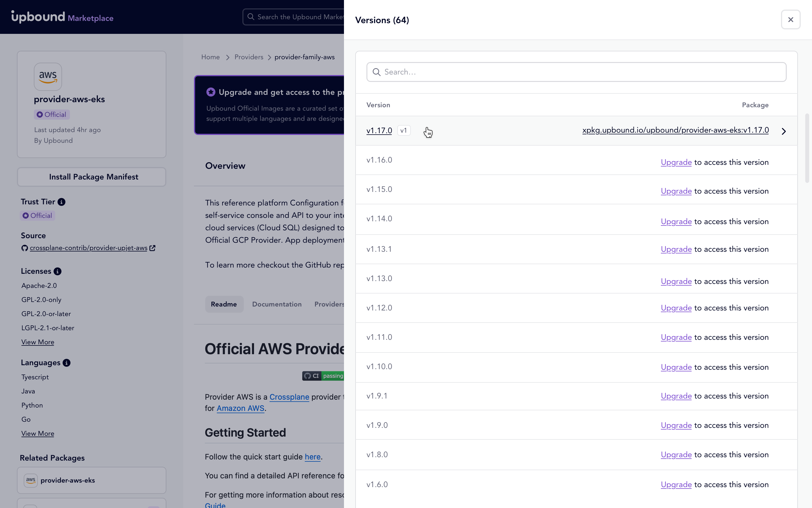
Task: Click View More under Licenses
Action: pos(37,342)
